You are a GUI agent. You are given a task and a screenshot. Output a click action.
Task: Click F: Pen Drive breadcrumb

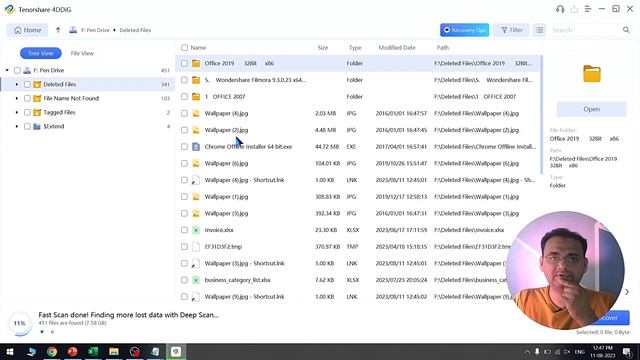pos(95,30)
